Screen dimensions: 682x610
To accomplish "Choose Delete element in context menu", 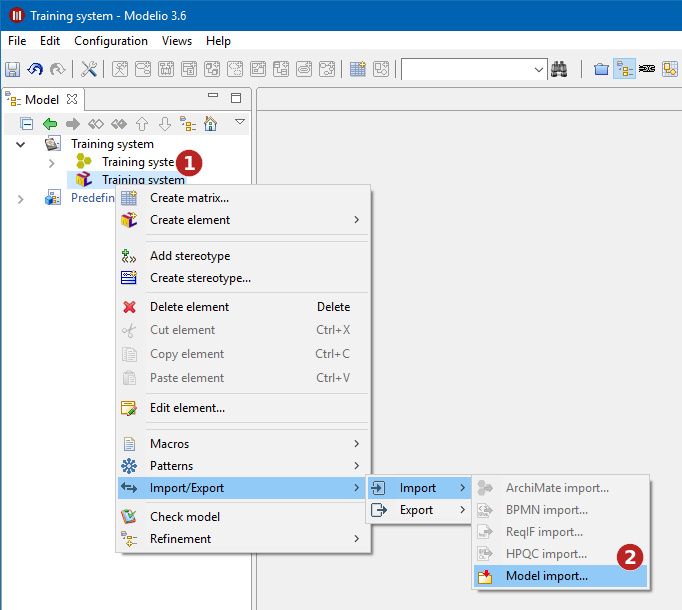I will coord(244,307).
